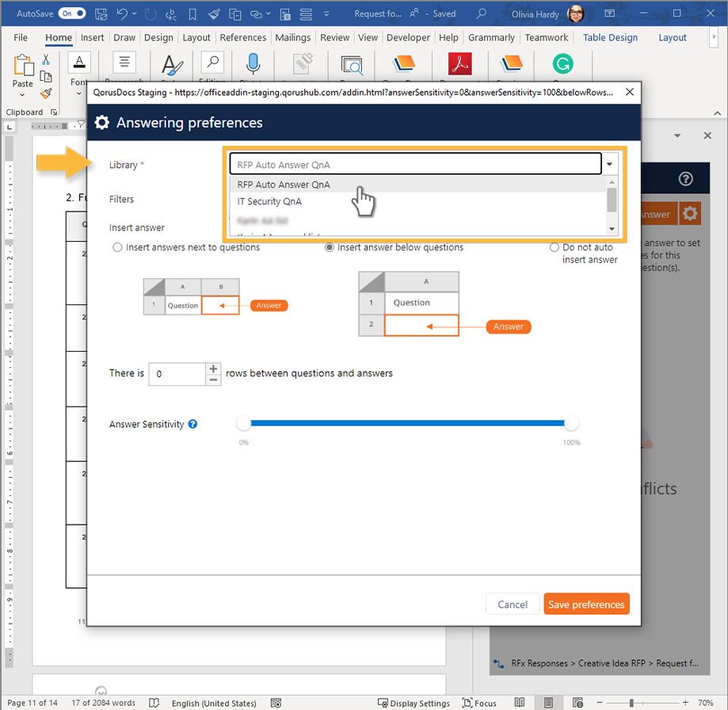This screenshot has height=710, width=728.
Task: Click the Focus mode icon in status bar
Action: (467, 703)
